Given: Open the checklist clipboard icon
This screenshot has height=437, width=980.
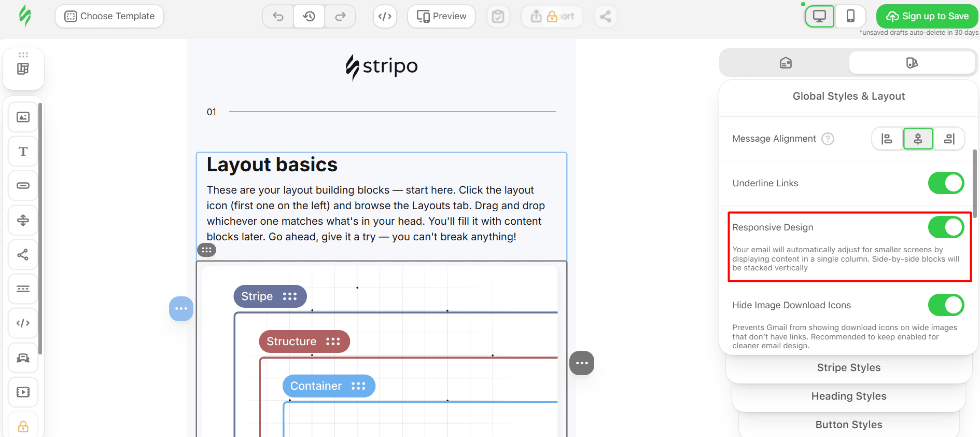Looking at the screenshot, I should (x=498, y=16).
